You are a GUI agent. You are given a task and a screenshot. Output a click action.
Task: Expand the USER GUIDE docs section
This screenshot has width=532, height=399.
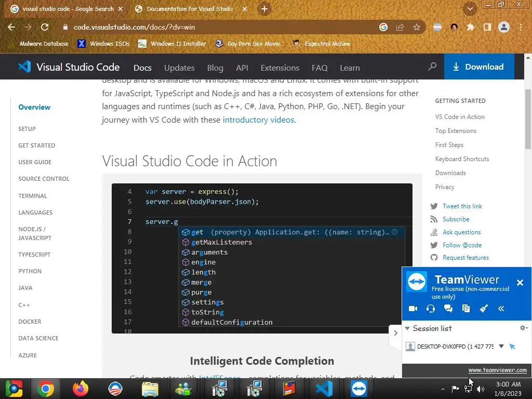pyautogui.click(x=35, y=162)
